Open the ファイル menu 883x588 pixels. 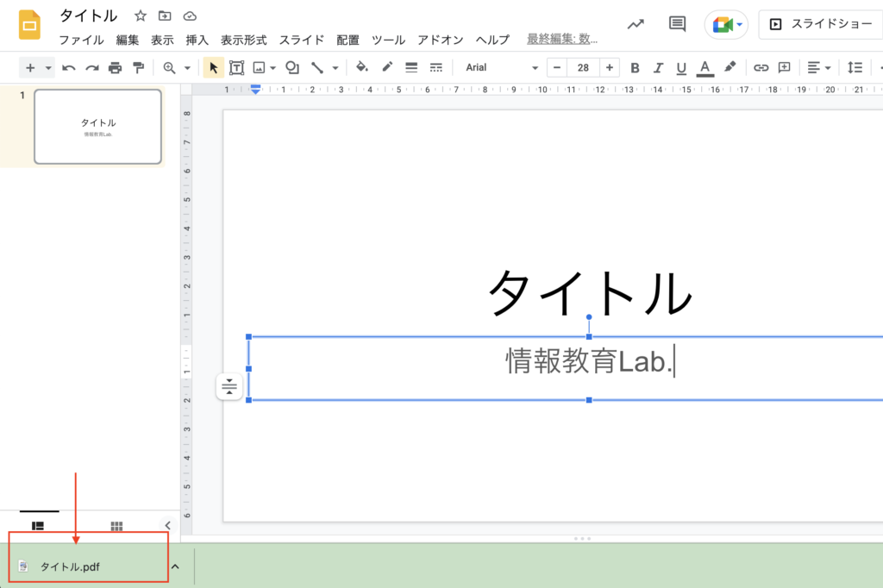[x=81, y=40]
